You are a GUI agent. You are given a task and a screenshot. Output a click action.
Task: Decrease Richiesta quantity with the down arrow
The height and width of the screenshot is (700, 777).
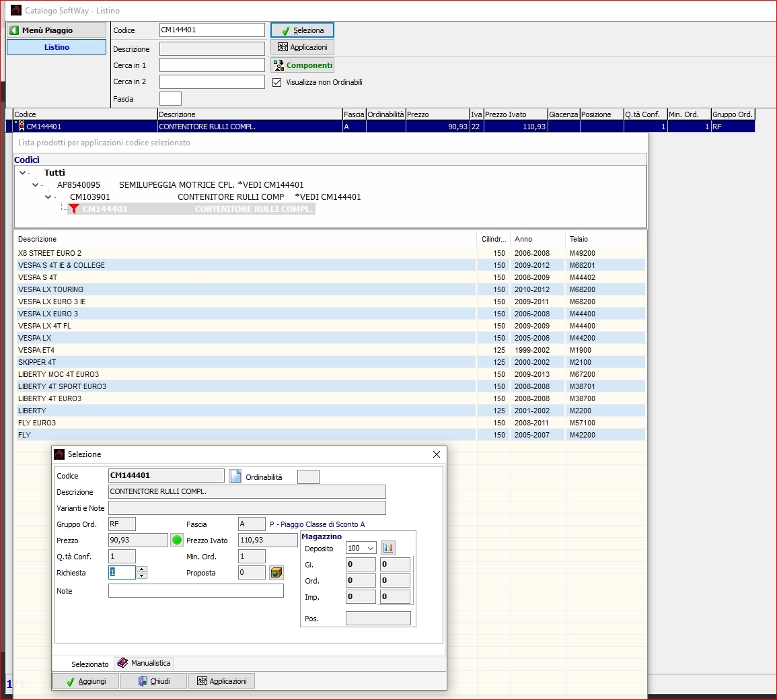coord(141,576)
